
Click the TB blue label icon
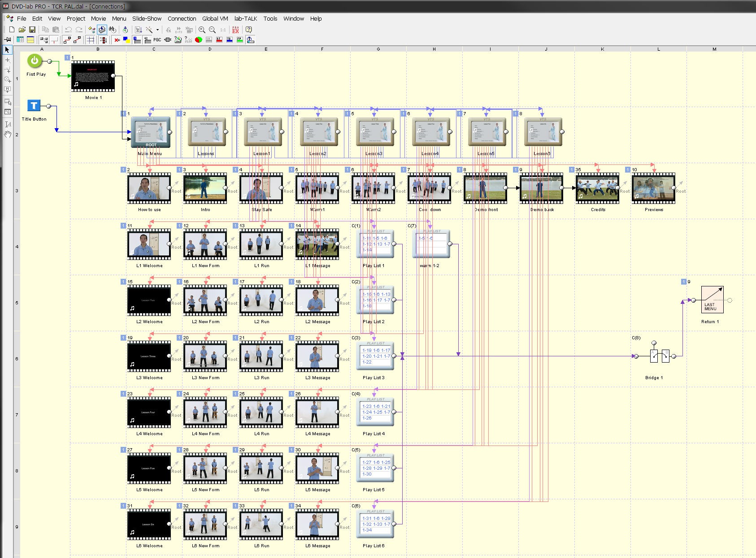coord(230,40)
